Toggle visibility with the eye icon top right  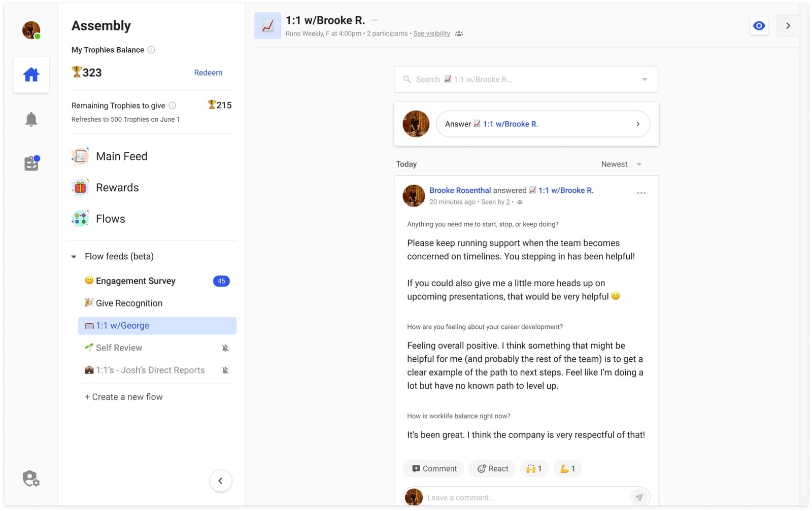(x=759, y=25)
